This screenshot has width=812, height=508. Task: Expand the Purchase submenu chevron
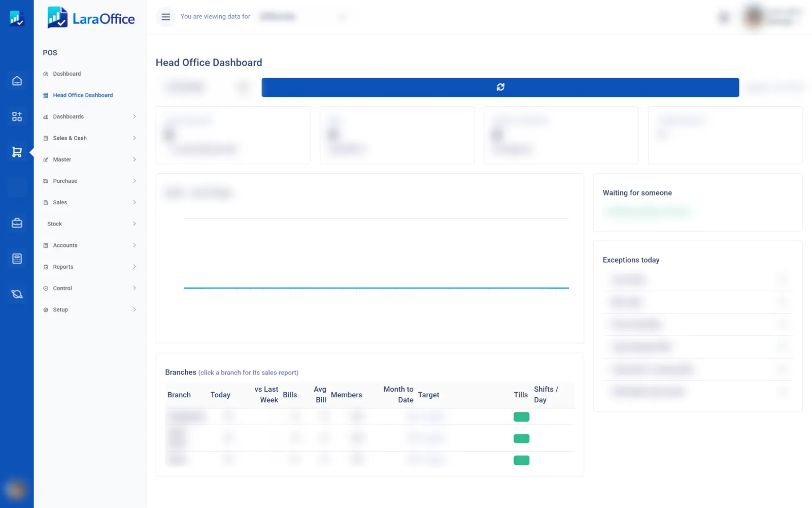point(134,181)
